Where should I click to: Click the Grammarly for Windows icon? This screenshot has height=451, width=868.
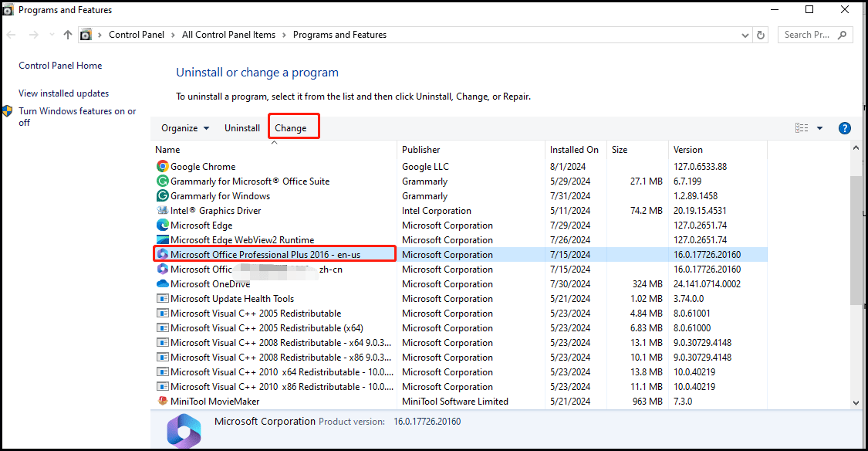pyautogui.click(x=162, y=195)
